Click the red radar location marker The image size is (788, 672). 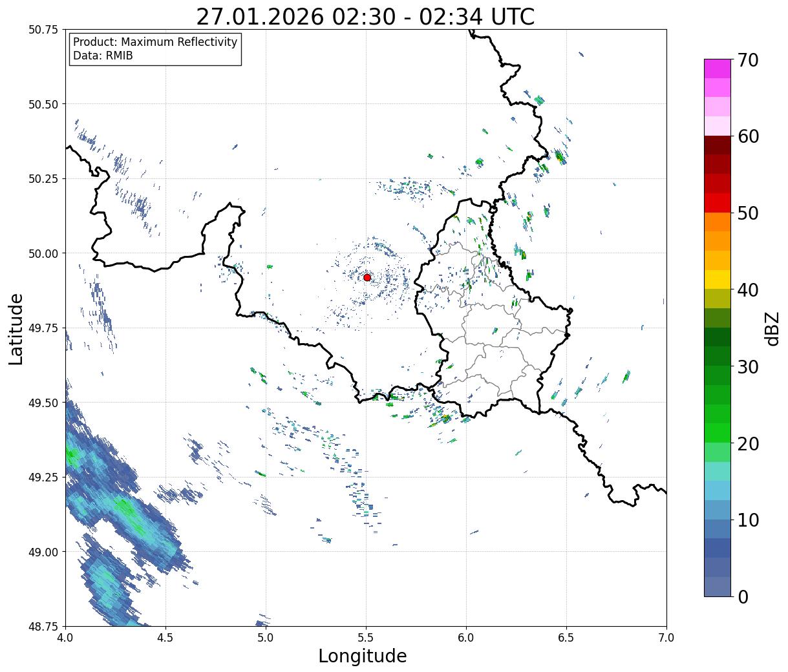367,277
